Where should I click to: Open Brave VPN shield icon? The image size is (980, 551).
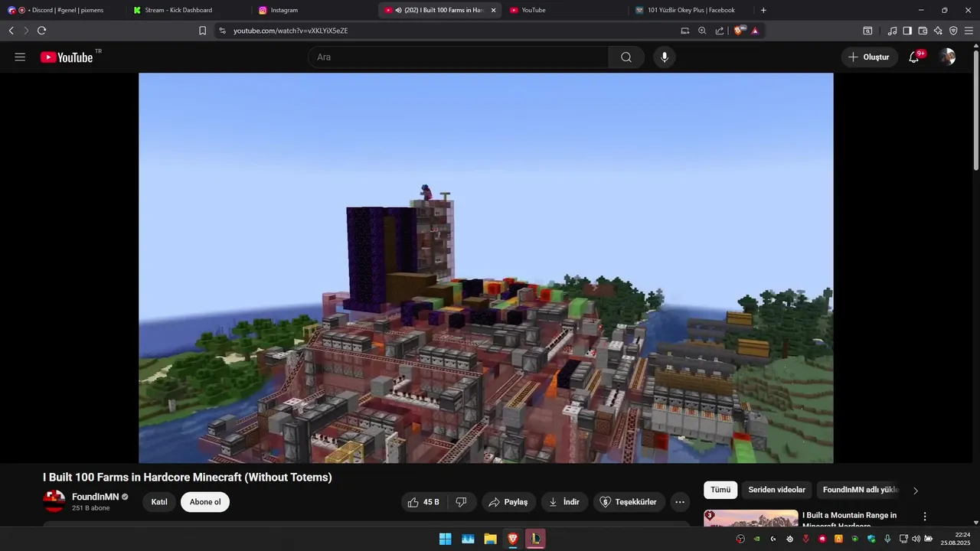[953, 31]
